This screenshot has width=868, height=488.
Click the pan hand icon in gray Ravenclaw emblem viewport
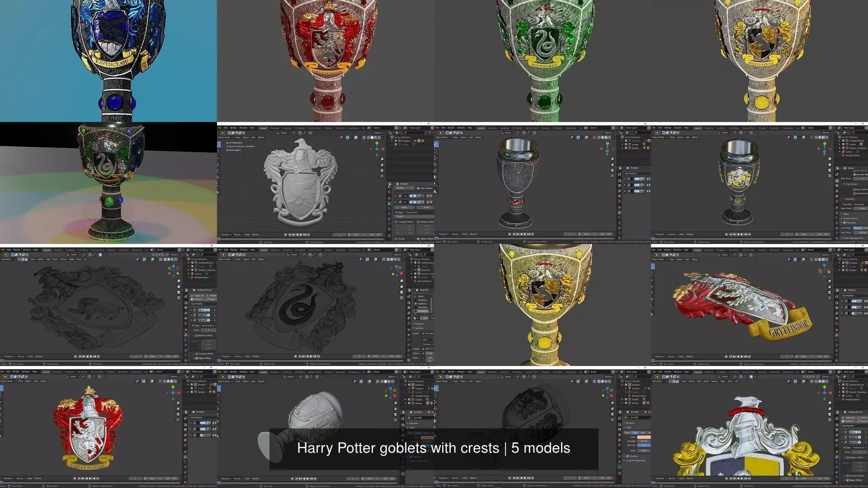click(x=382, y=164)
